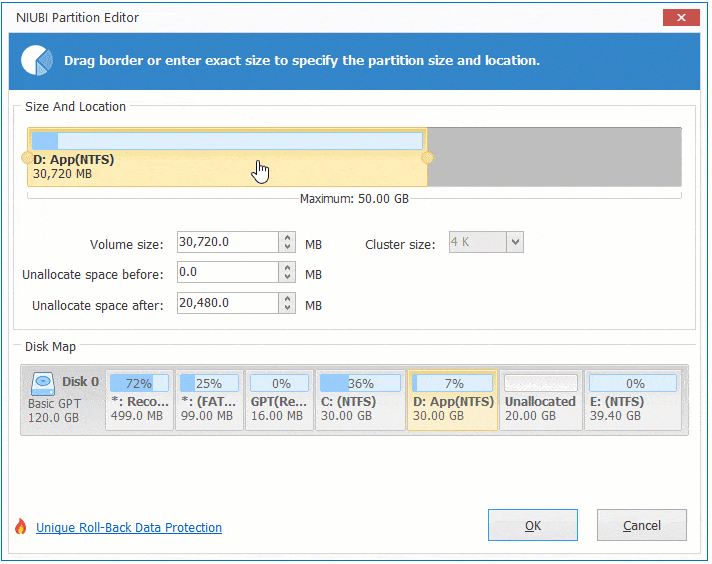Image resolution: width=712 pixels, height=564 pixels.
Task: Click the pie chart icon in the blue header
Action: (37, 61)
